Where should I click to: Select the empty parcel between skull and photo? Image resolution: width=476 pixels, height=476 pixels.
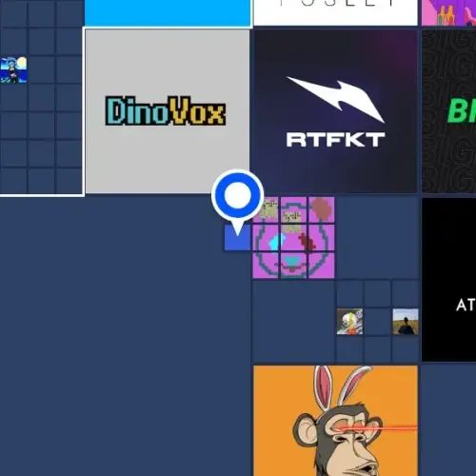pyautogui.click(x=378, y=322)
